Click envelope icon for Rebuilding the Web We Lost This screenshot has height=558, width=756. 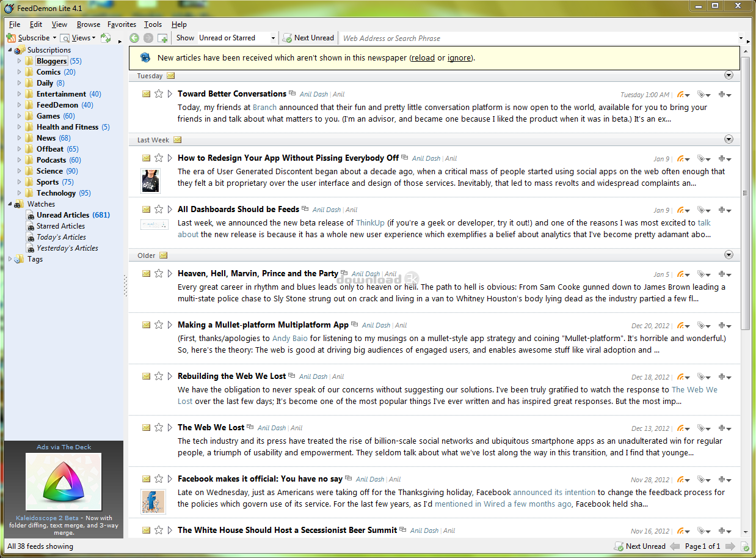(147, 376)
